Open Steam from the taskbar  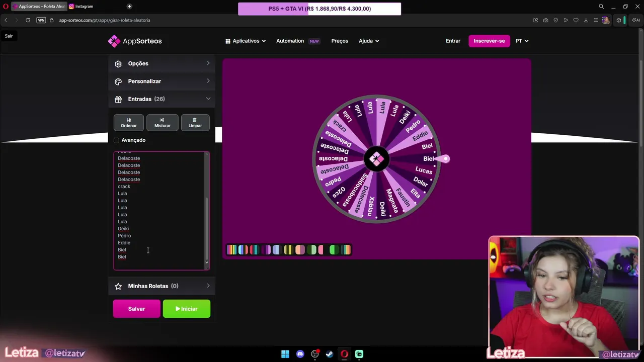coord(330,354)
